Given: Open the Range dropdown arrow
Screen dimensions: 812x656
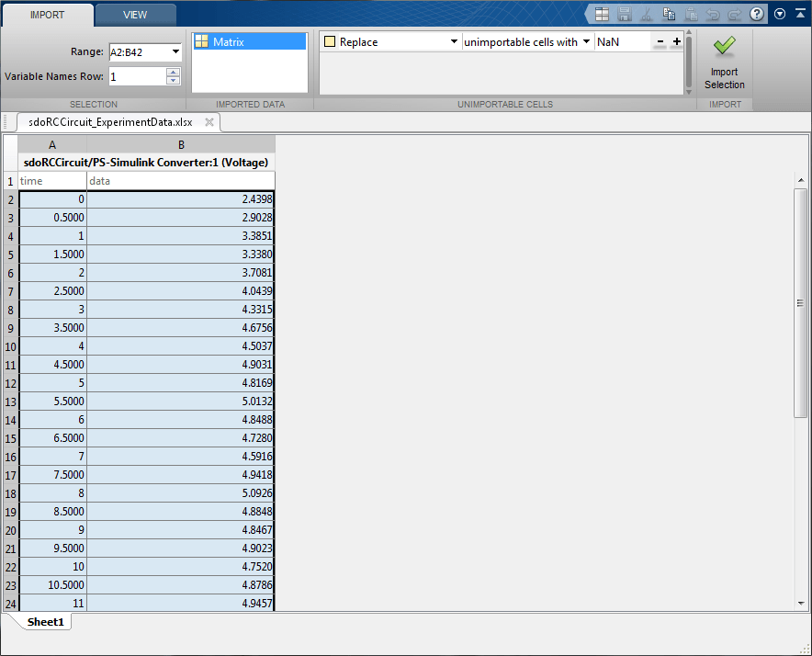Looking at the screenshot, I should (x=175, y=51).
